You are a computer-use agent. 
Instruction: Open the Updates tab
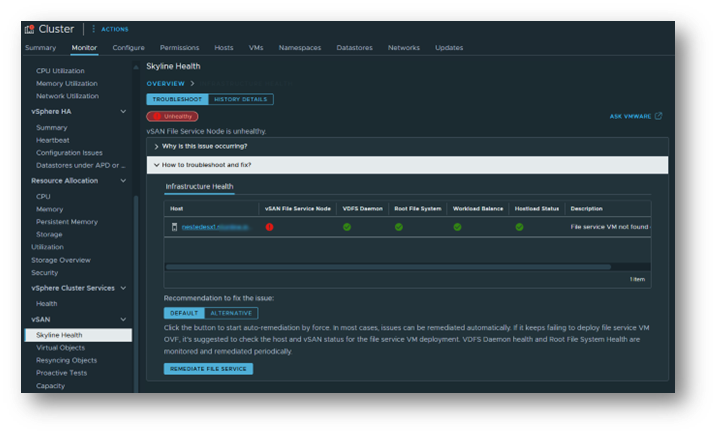pos(449,48)
